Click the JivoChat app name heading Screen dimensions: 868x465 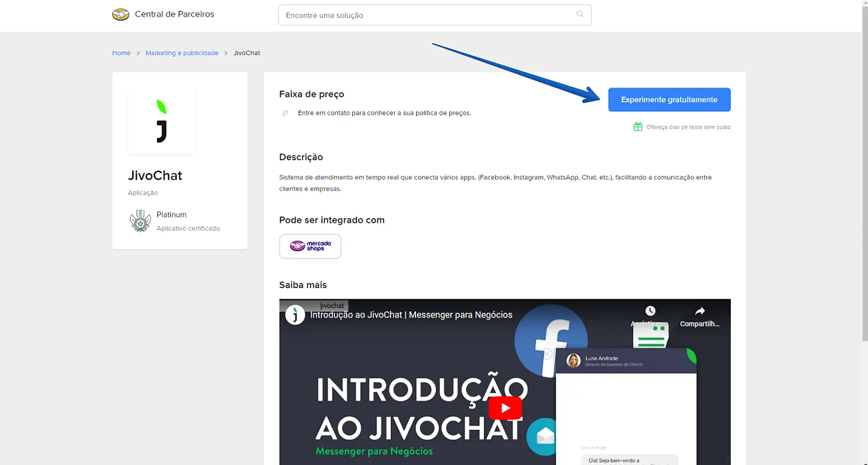[155, 176]
